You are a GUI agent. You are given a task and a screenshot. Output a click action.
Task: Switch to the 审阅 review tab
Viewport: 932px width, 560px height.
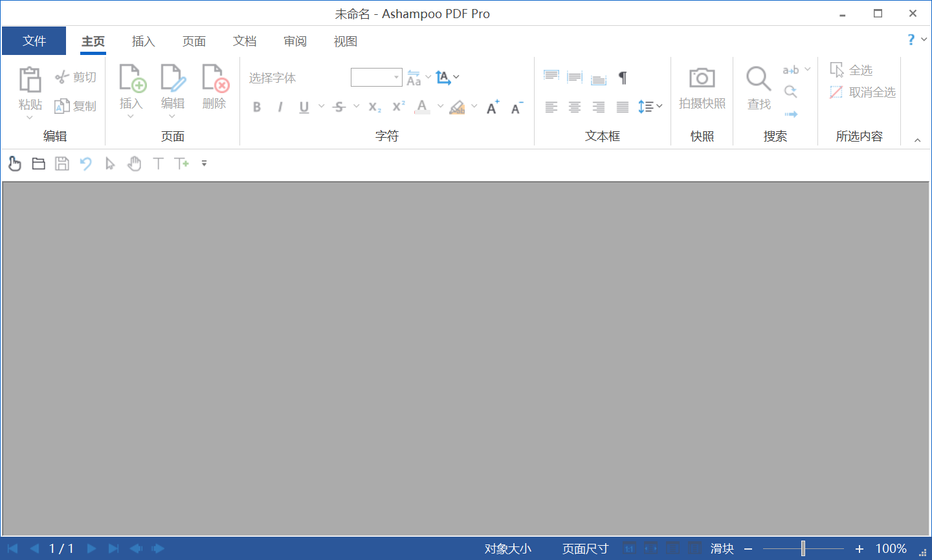click(295, 41)
